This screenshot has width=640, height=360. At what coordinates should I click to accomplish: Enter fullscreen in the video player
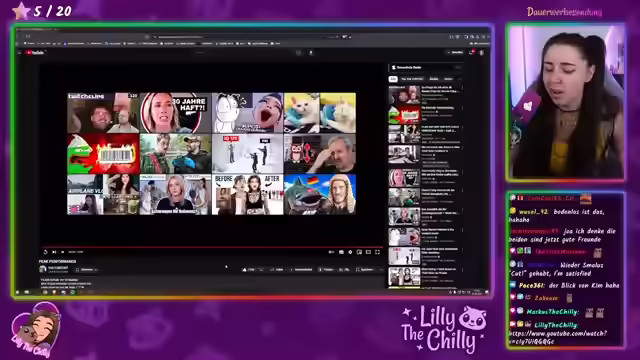click(378, 252)
